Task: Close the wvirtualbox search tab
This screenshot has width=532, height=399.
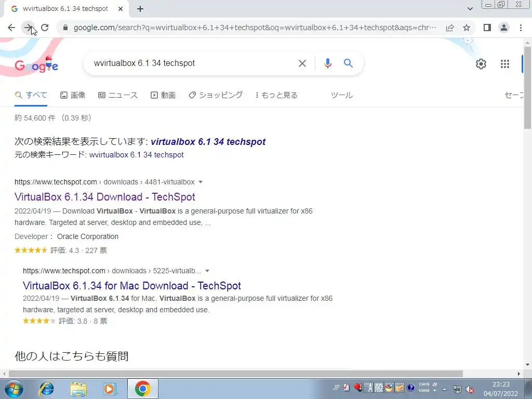Action: pos(121,9)
